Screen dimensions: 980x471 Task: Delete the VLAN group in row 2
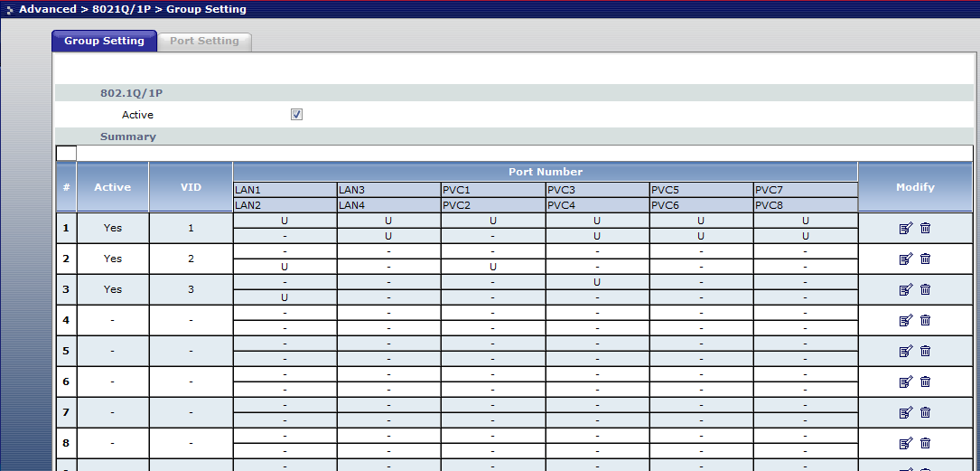pos(926,259)
